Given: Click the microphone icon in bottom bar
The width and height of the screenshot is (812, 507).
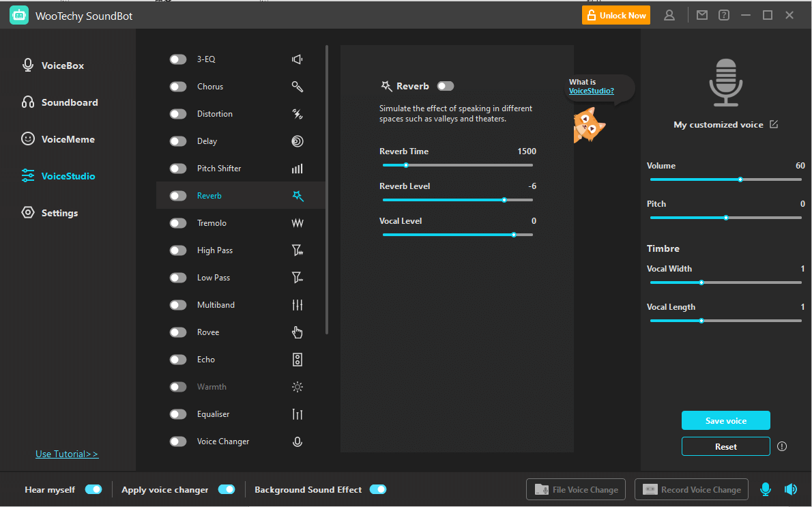Looking at the screenshot, I should 766,489.
